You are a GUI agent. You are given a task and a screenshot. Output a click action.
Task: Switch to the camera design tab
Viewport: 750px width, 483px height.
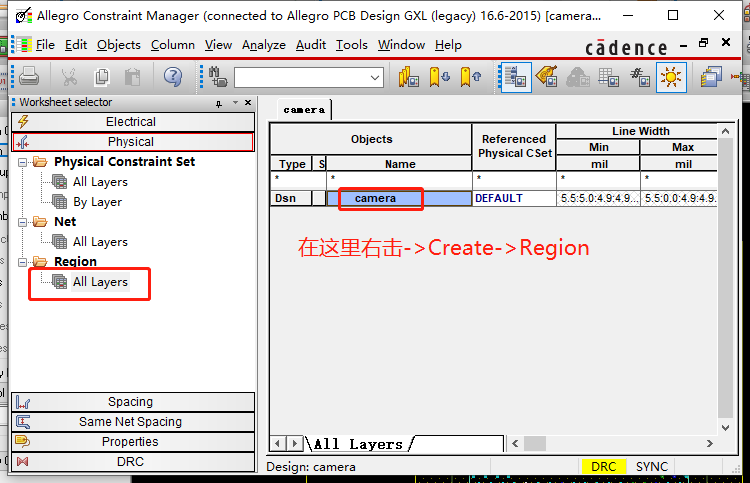pos(304,110)
